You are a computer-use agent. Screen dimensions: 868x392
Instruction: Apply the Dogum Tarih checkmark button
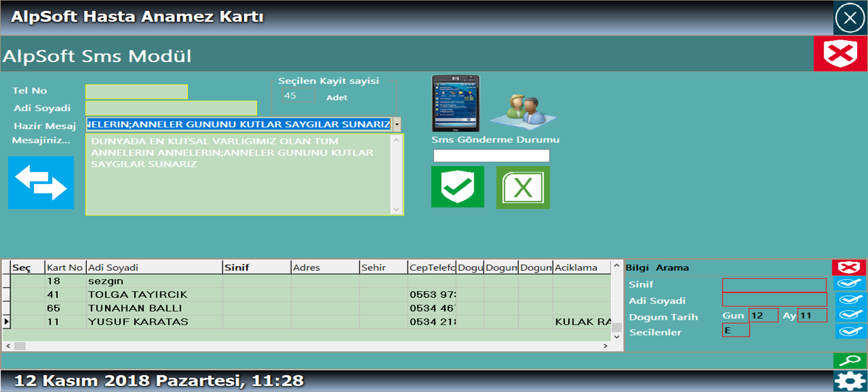pyautogui.click(x=850, y=315)
